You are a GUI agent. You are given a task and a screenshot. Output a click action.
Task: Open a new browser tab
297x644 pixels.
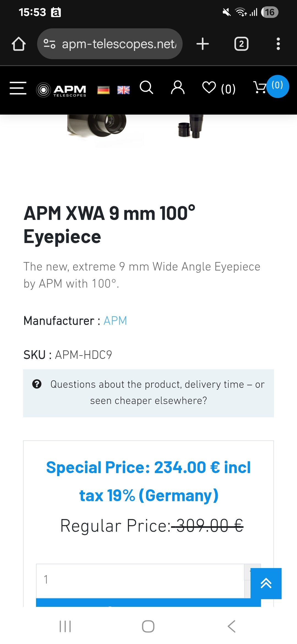(203, 44)
